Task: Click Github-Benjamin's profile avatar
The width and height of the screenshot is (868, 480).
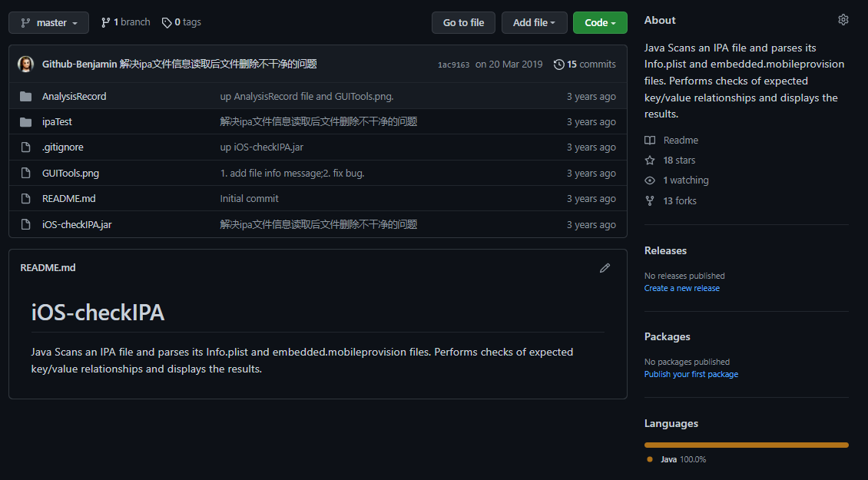Action: click(x=25, y=64)
